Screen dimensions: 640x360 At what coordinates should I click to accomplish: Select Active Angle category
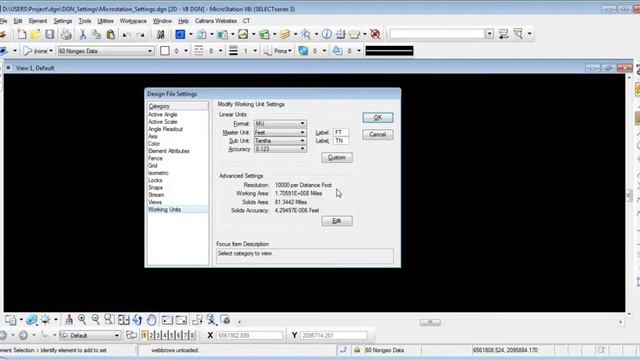coord(162,114)
